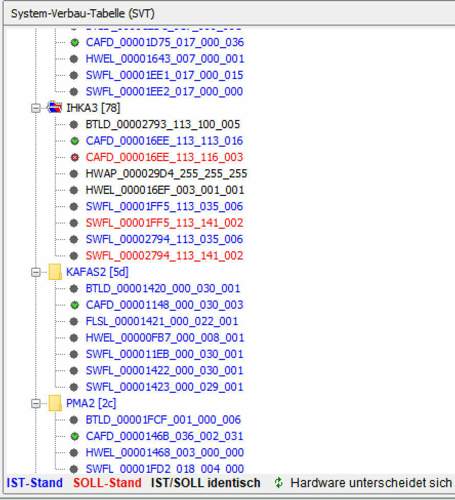Click green dot beside CAFD_00001148_000_030_003

point(75,305)
